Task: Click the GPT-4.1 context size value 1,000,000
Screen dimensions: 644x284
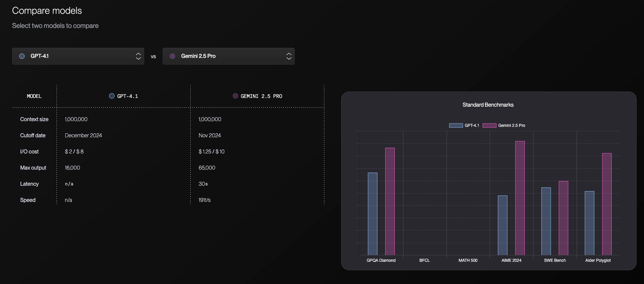Action: click(76, 119)
